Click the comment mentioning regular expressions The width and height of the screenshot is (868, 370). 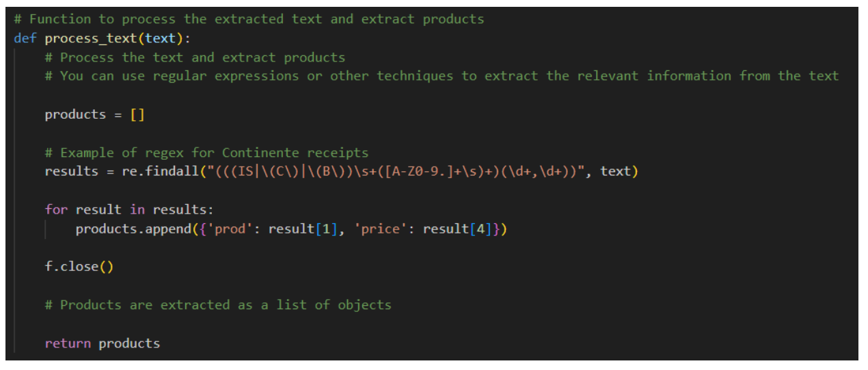point(442,76)
